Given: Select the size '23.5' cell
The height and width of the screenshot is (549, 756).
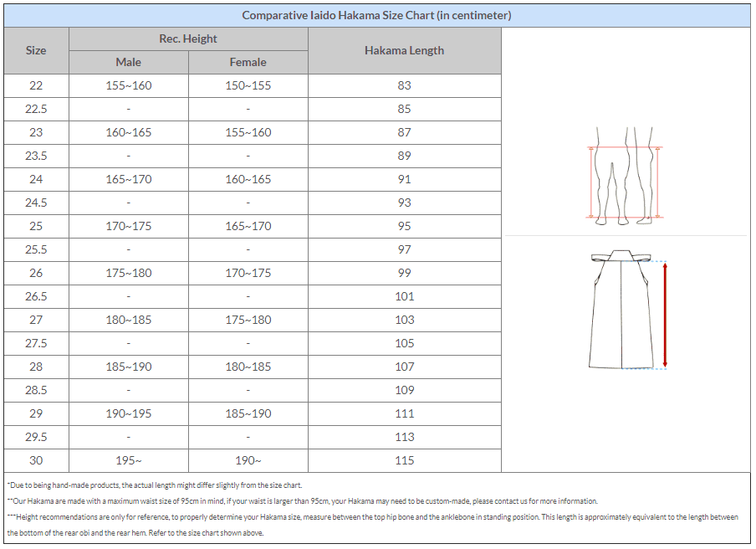Looking at the screenshot, I should click(36, 156).
